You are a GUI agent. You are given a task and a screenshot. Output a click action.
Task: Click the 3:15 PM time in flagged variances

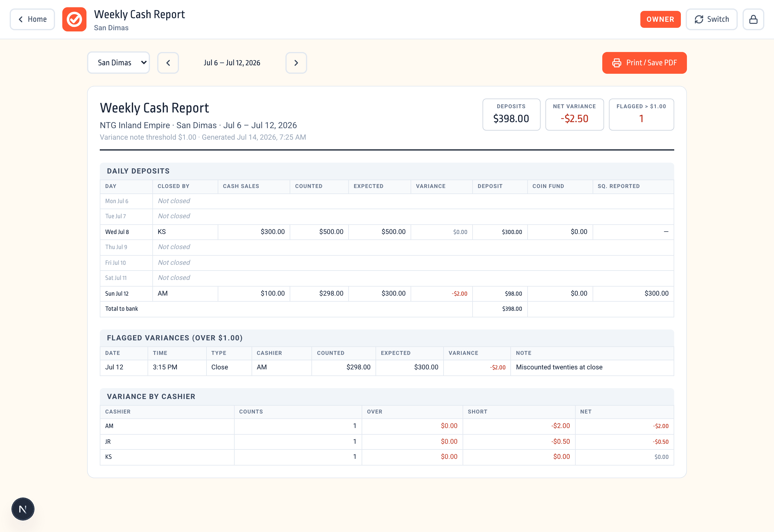click(165, 367)
